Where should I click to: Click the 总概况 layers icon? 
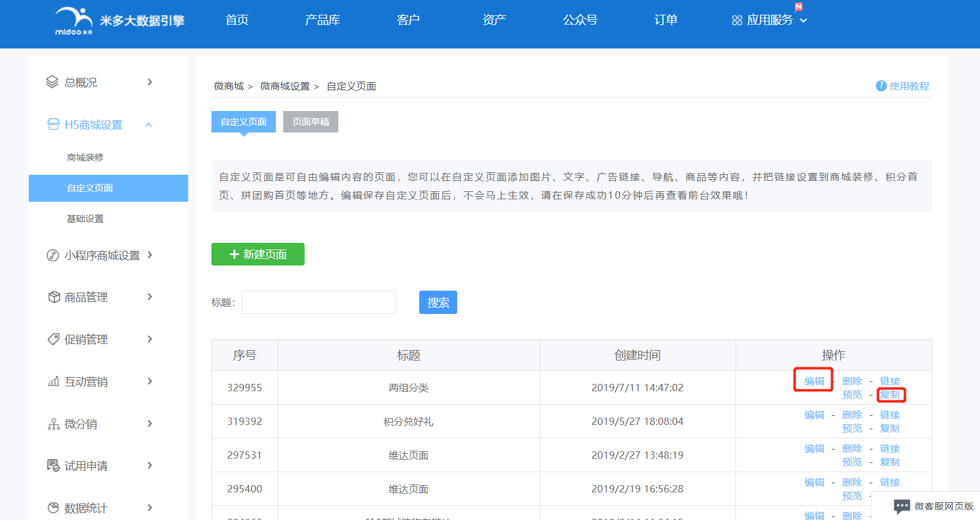tap(52, 82)
